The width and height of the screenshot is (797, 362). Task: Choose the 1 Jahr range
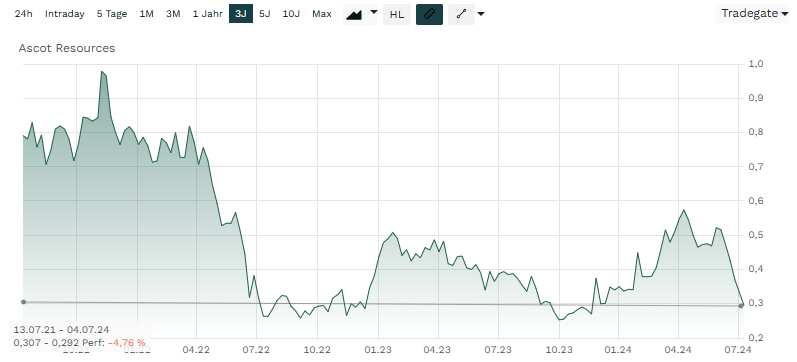point(207,14)
